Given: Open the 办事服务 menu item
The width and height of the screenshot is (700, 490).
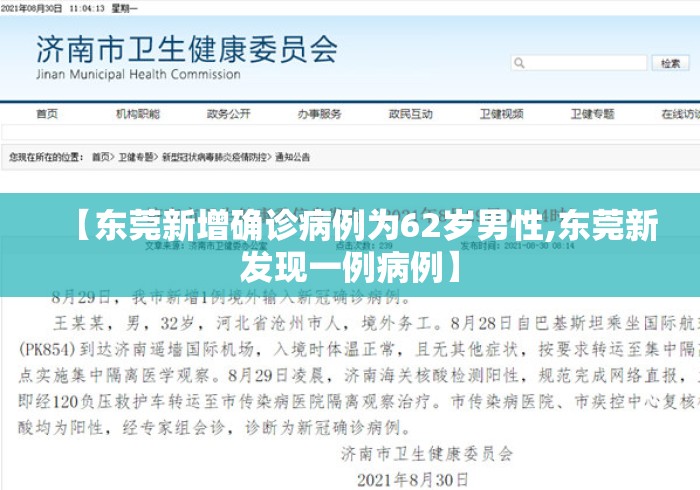Looking at the screenshot, I should (x=320, y=114).
